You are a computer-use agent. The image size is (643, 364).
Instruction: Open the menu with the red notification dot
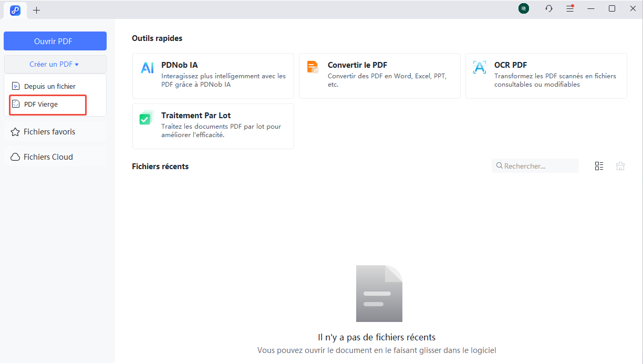click(x=570, y=8)
